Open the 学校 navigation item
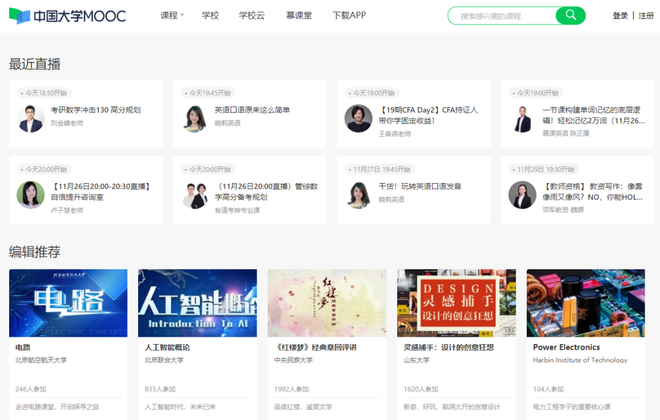This screenshot has width=660, height=420. tap(210, 16)
